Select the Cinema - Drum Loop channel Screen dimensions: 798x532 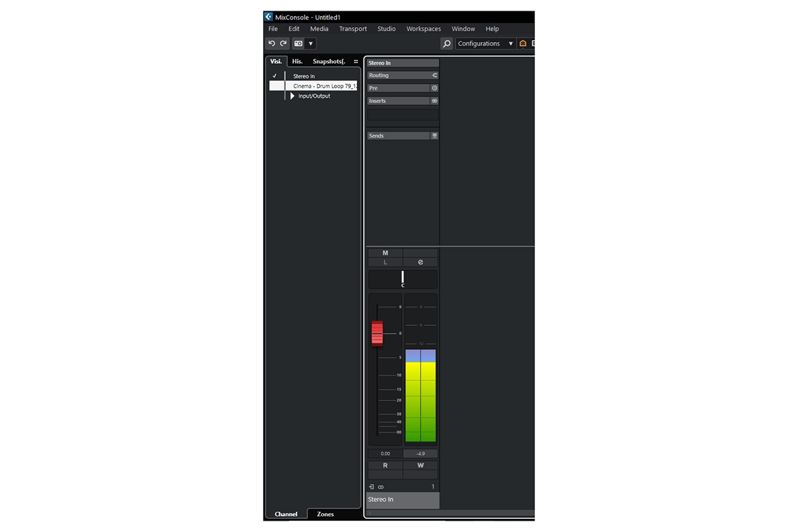tap(324, 86)
